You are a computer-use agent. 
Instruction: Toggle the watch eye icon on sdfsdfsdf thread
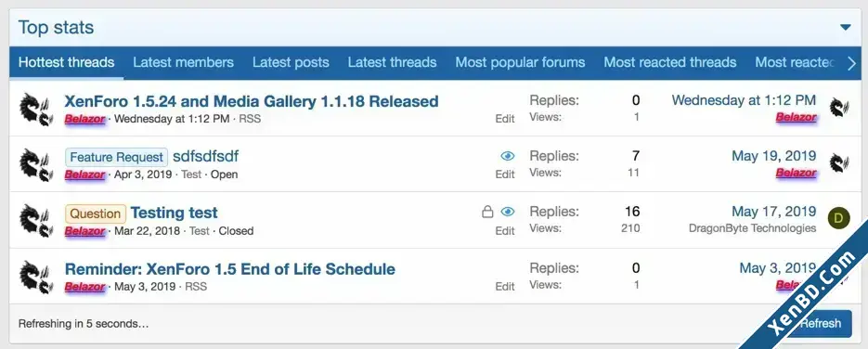click(x=508, y=156)
